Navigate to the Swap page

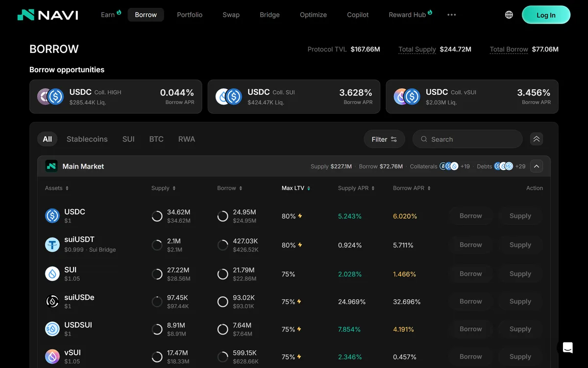pyautogui.click(x=231, y=15)
